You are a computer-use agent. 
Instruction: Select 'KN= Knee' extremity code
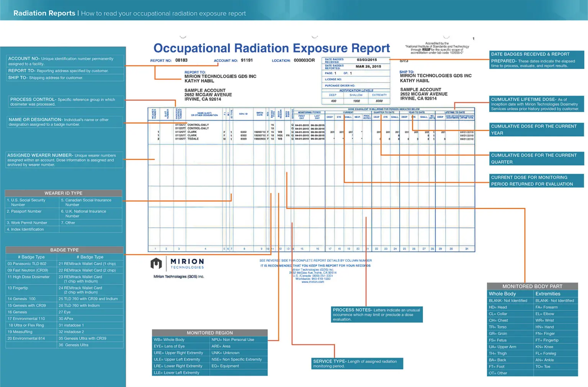555,347
